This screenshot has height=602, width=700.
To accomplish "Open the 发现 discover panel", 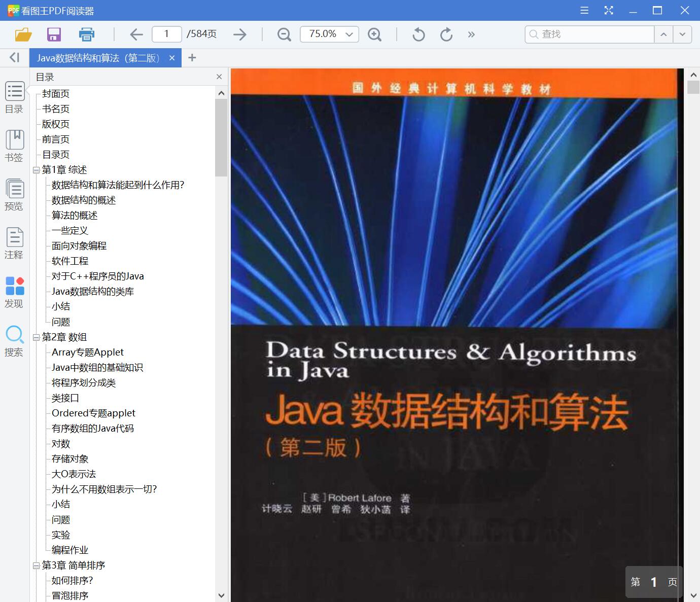I will [14, 292].
